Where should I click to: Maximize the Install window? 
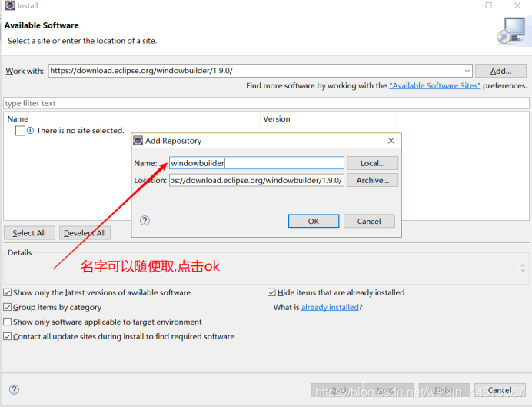(x=489, y=5)
